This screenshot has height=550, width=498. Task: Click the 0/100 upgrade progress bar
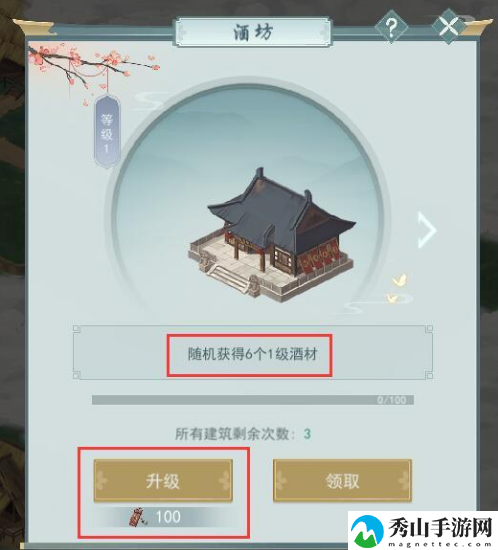pos(253,400)
